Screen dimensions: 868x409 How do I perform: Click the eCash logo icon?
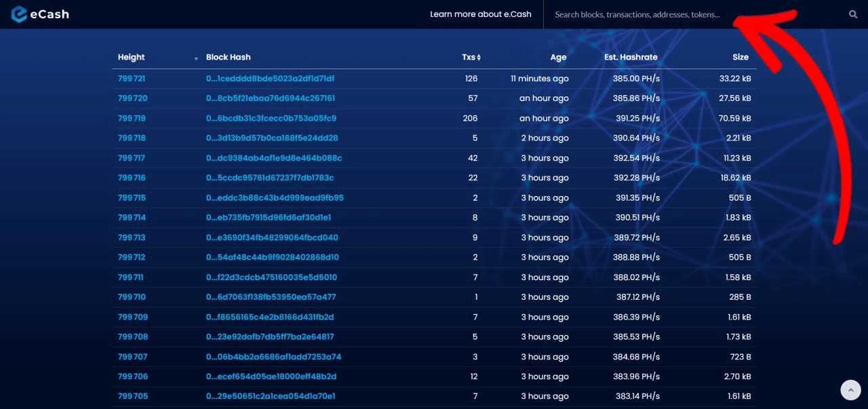(x=19, y=14)
